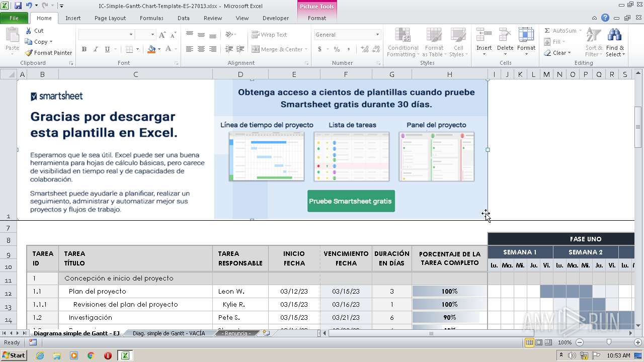The height and width of the screenshot is (362, 644).
Task: Click the Increase Decimal icon
Action: pos(364,49)
